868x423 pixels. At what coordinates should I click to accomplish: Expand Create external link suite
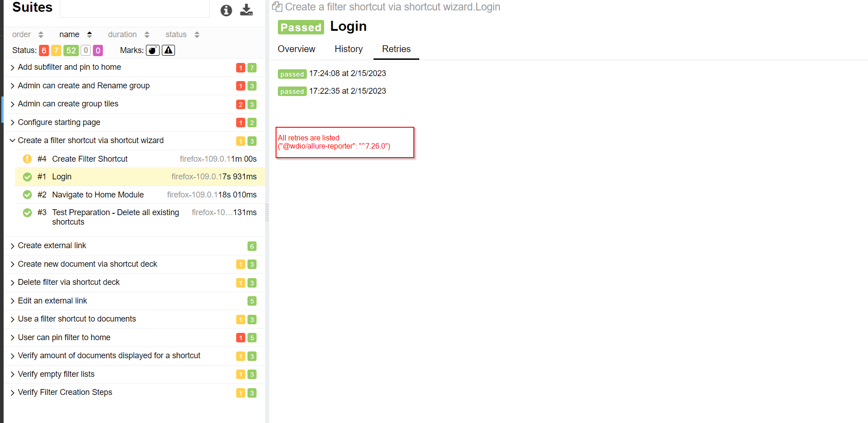(134, 246)
